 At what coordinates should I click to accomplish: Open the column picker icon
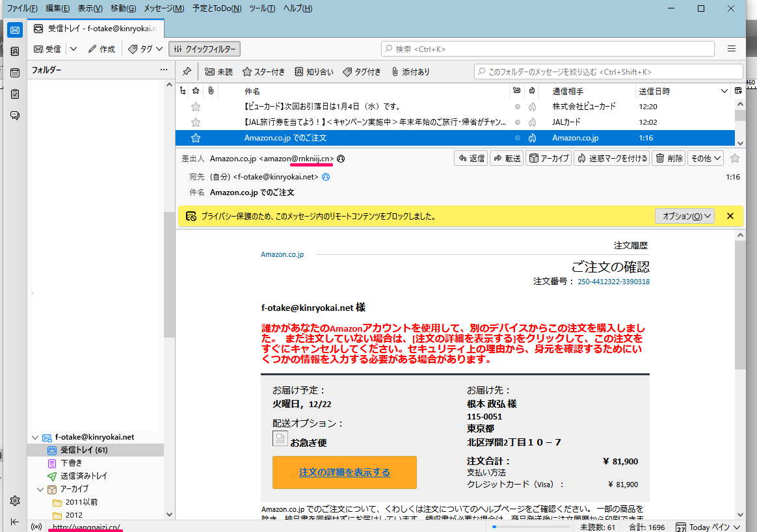738,91
